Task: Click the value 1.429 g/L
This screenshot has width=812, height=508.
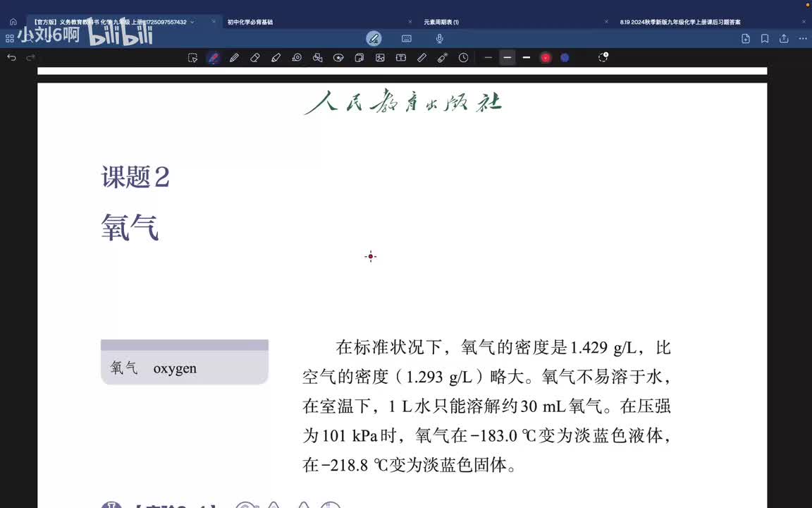Action: [603, 347]
